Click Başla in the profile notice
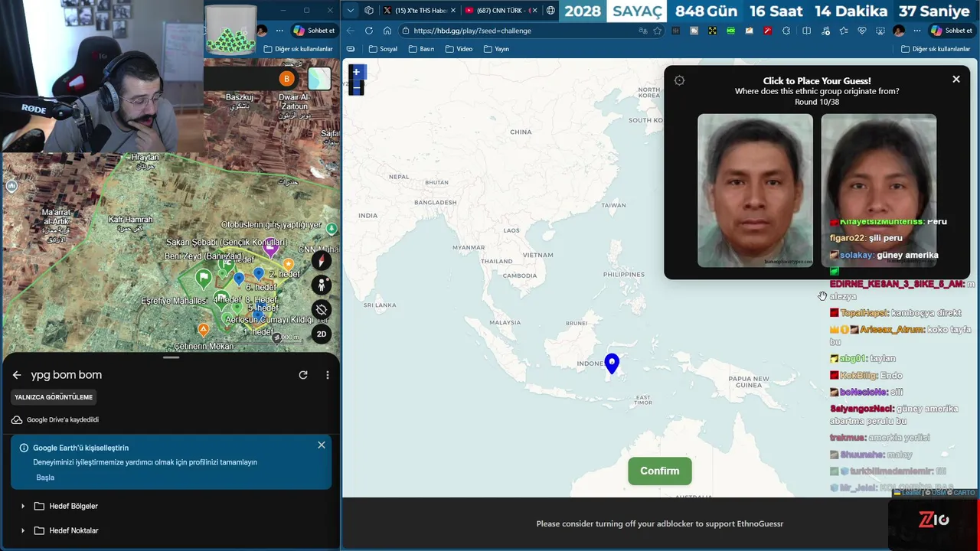This screenshot has height=551, width=980. [45, 478]
